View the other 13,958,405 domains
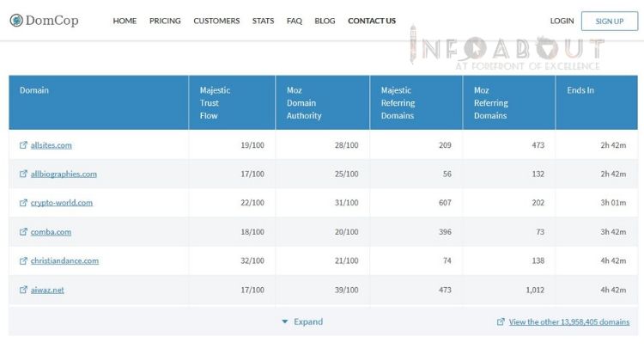Viewport: 644px width, 361px height. pos(569,321)
